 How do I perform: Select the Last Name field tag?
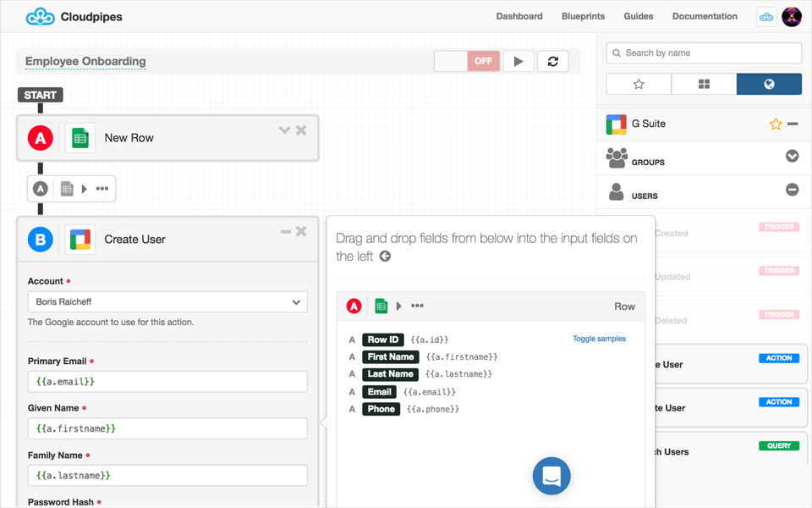click(390, 373)
